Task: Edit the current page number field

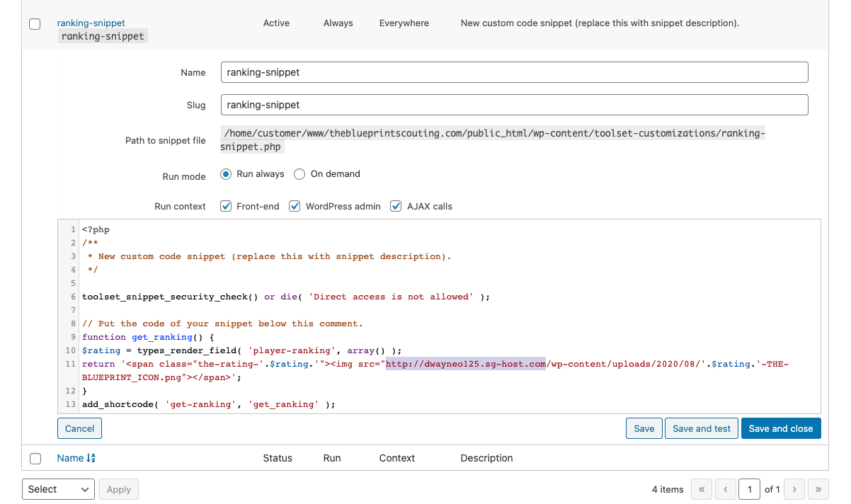Action: coord(749,489)
